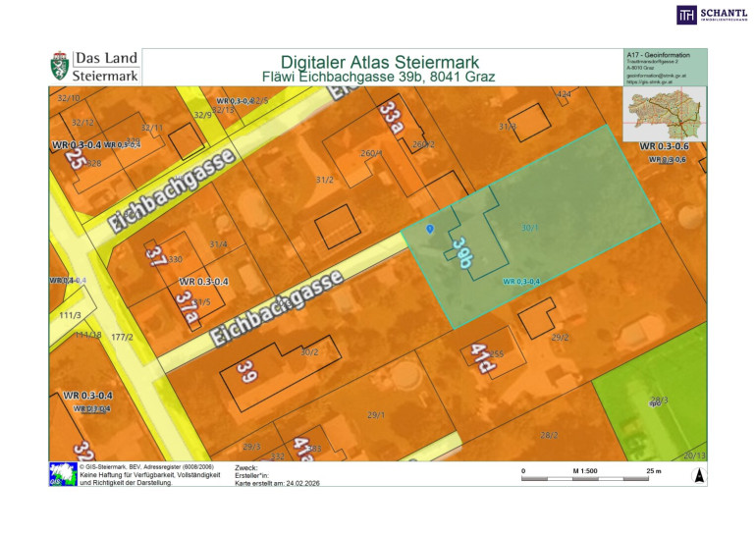
Task: Click the Steiermark coat of arms emblem
Action: pyautogui.click(x=60, y=68)
